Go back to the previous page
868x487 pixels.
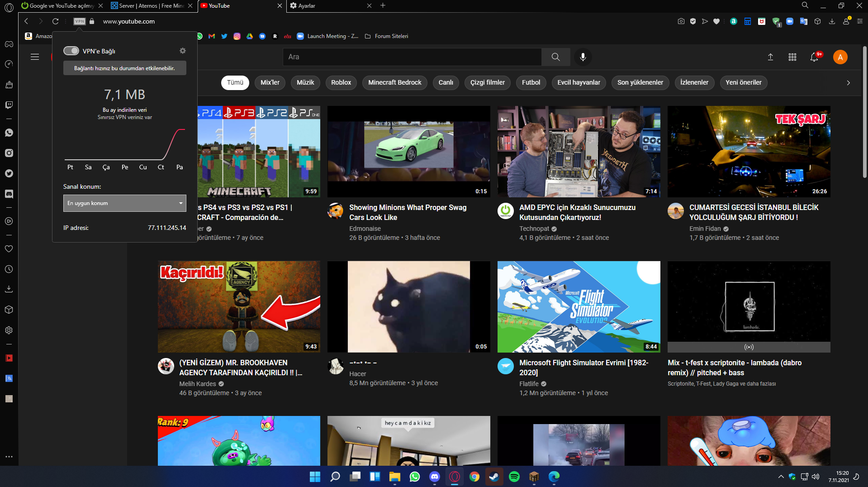(26, 21)
